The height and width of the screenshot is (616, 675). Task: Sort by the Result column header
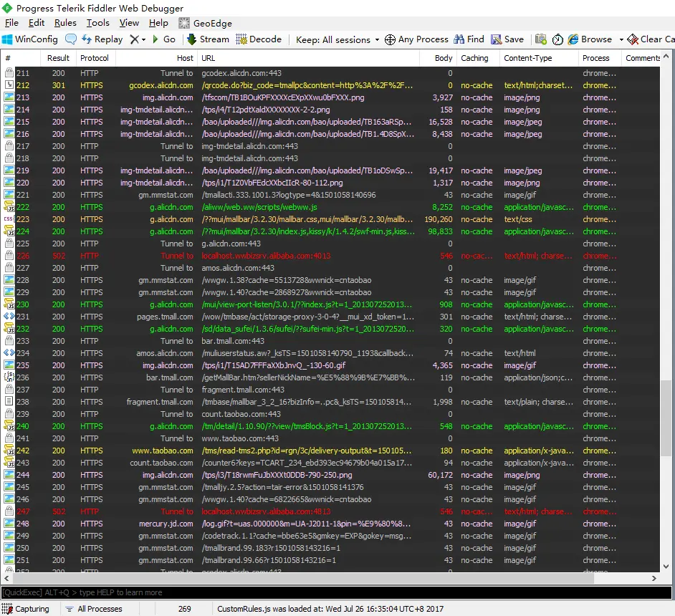[58, 58]
